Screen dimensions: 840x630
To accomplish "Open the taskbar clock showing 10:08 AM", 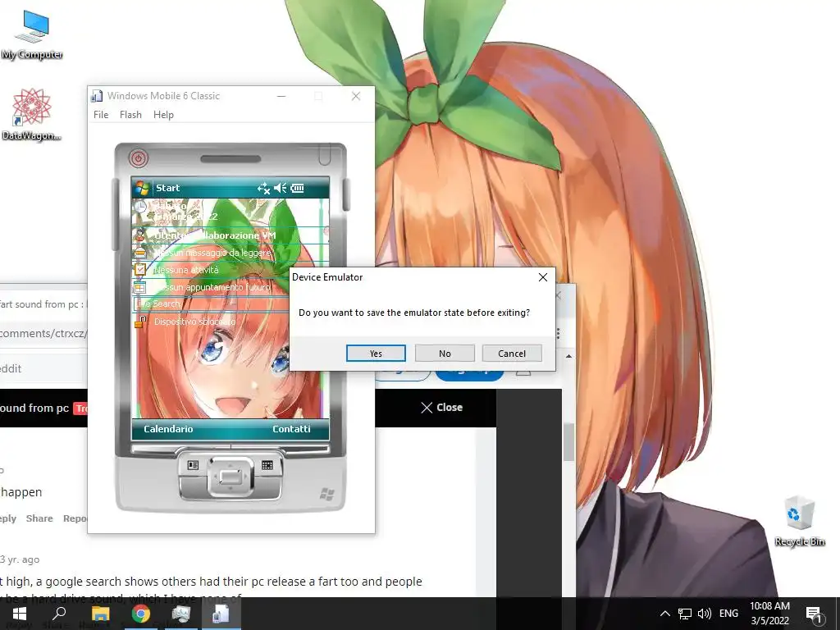I will 769,614.
